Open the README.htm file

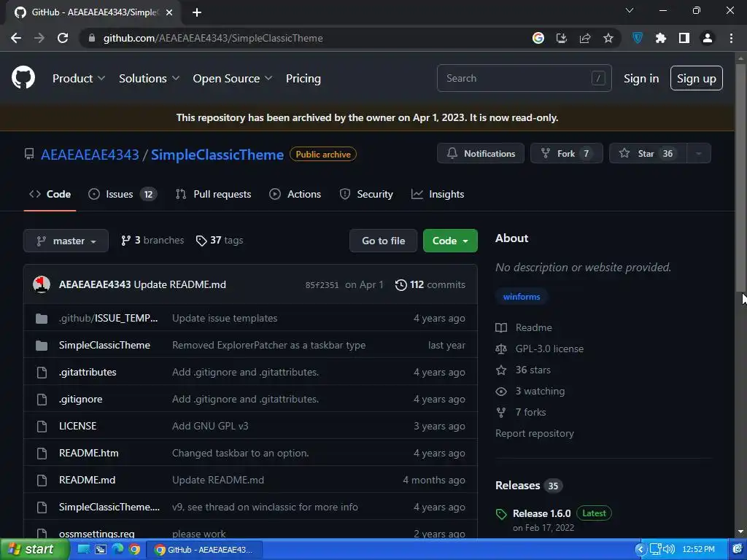(x=88, y=453)
